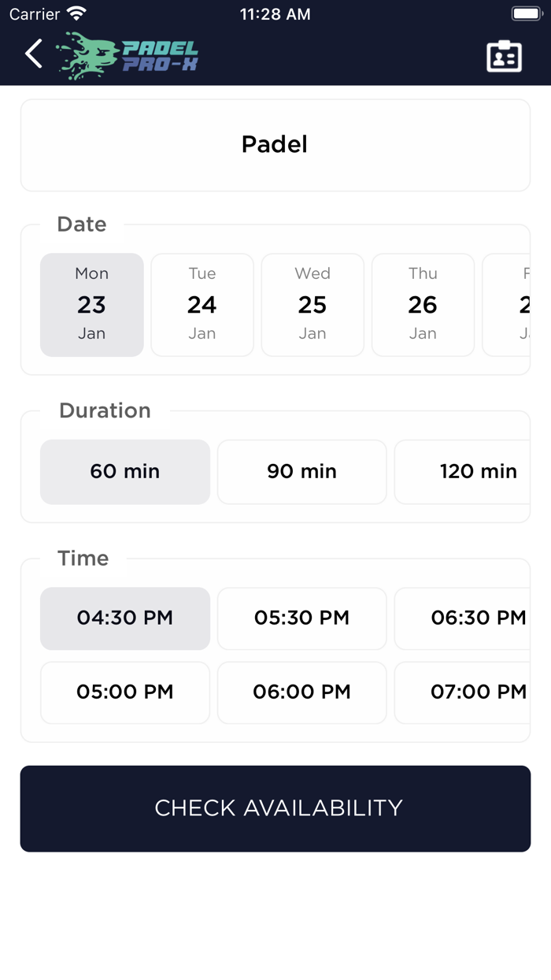Viewport: 551px width, 980px height.
Task: Tap the battery status icon
Action: (527, 14)
